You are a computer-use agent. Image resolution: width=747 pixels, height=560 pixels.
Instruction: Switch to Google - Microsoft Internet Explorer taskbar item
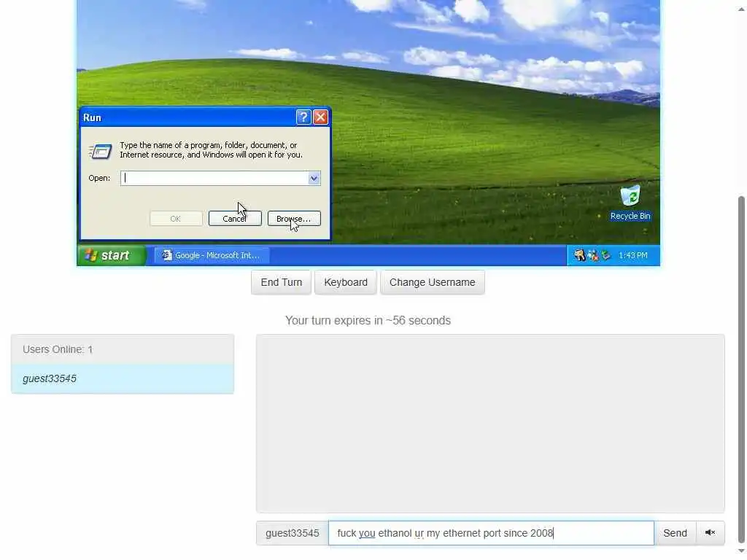click(212, 255)
